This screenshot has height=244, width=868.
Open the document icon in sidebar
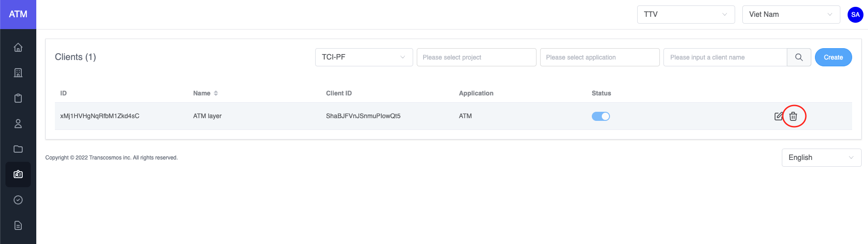[x=18, y=225]
